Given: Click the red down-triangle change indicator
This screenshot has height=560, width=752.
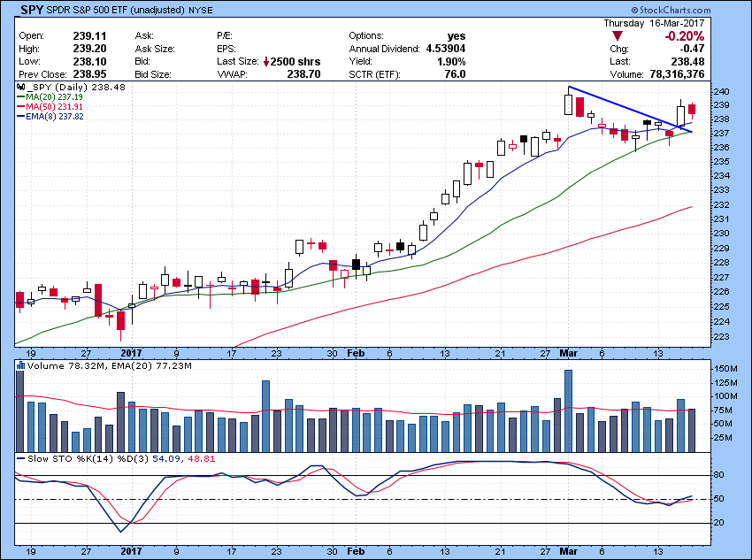Looking at the screenshot, I should [x=618, y=36].
